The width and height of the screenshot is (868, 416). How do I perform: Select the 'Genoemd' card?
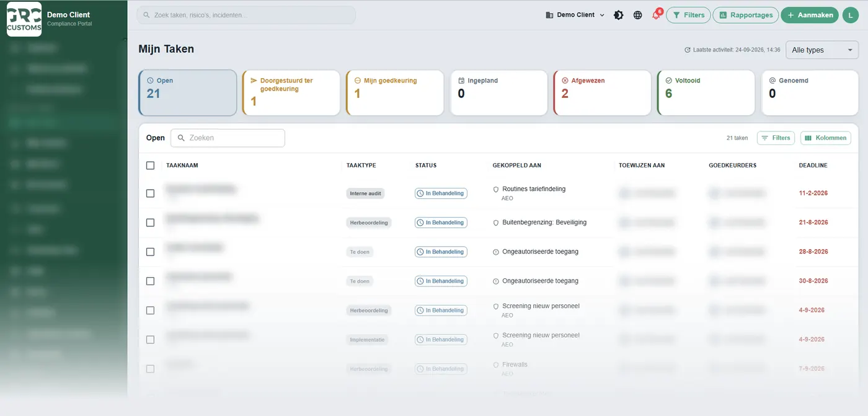point(810,92)
